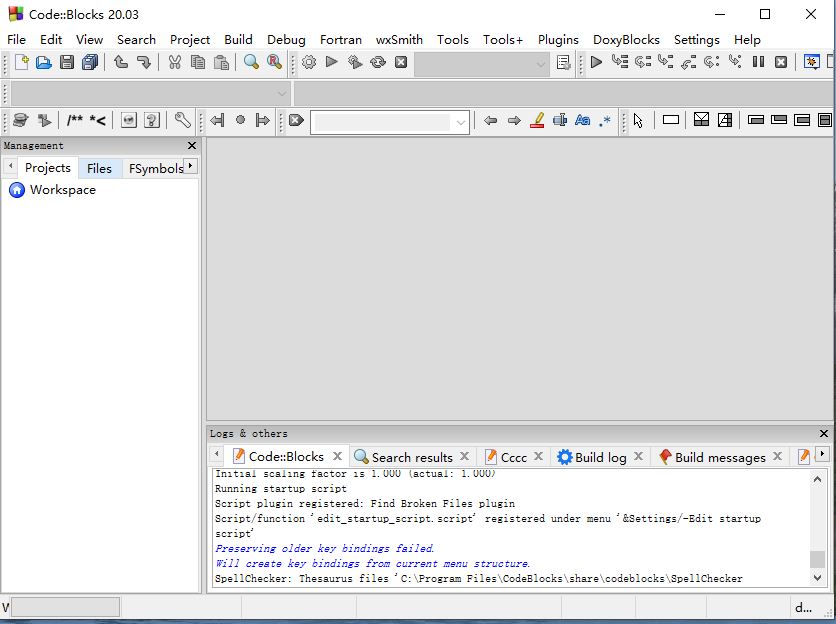Close the Management panel
Screen dimensions: 836x624
(x=192, y=146)
